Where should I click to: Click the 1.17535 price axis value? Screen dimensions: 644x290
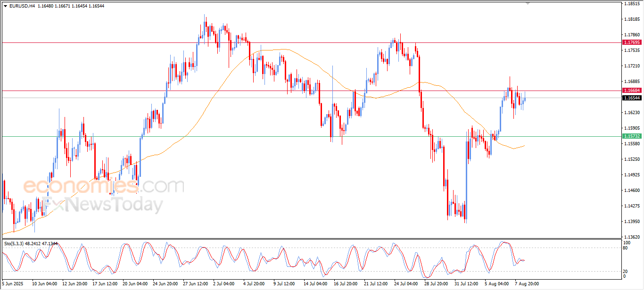tap(631, 50)
